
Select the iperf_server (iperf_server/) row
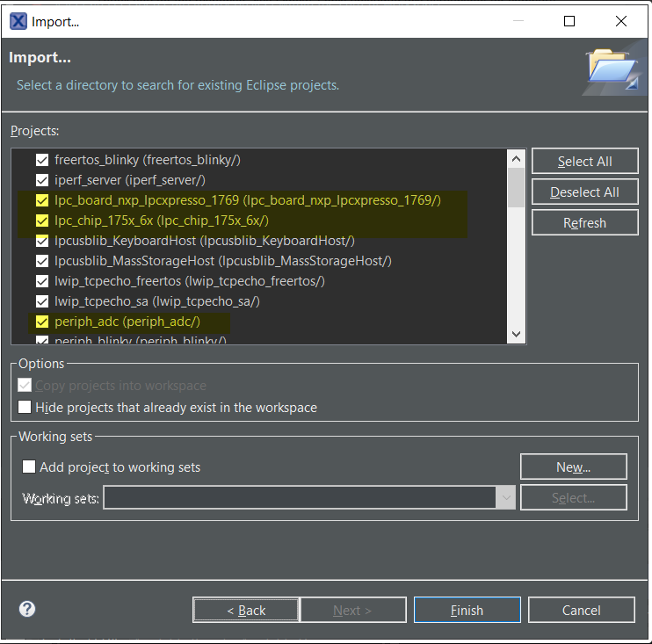pyautogui.click(x=130, y=180)
